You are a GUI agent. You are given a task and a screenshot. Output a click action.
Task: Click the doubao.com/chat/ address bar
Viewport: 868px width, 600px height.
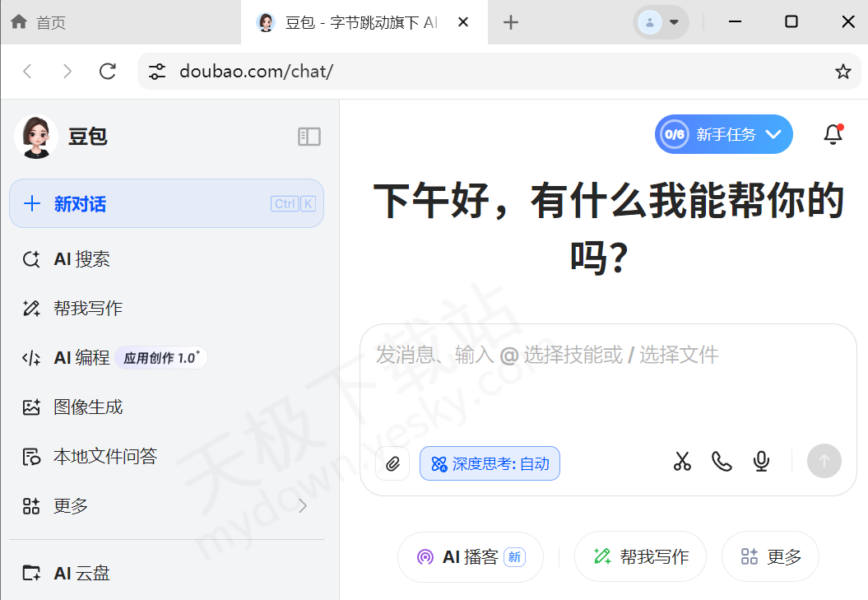(x=499, y=71)
